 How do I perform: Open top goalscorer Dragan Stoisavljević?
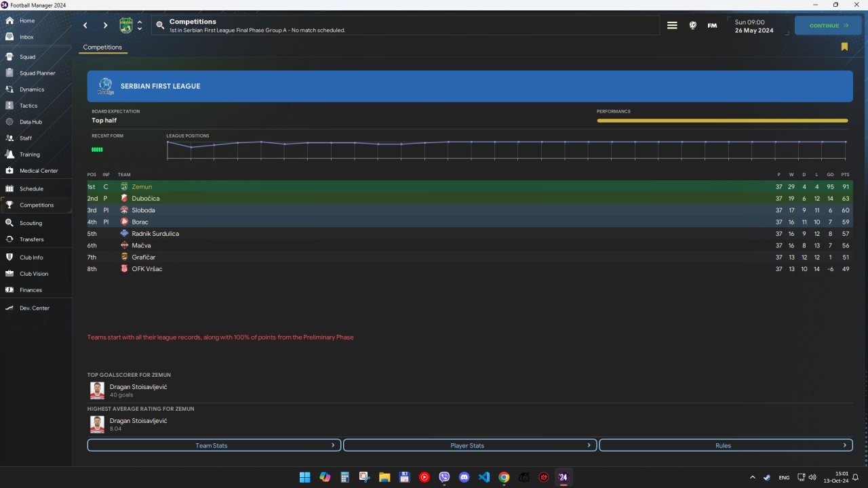(138, 387)
